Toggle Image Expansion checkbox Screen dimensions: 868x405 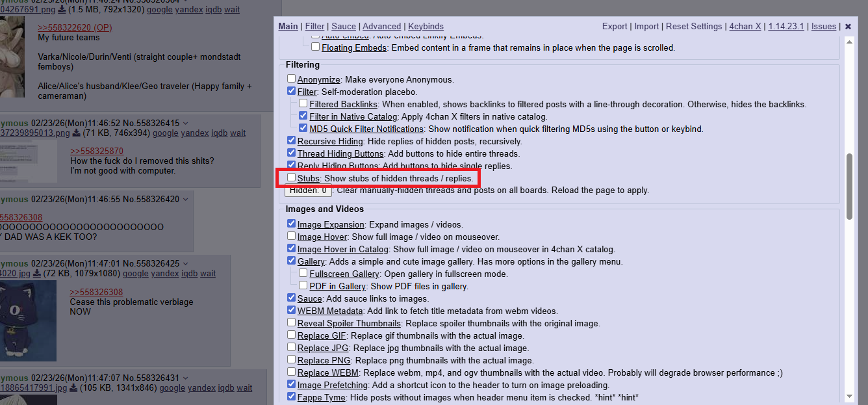(x=292, y=224)
